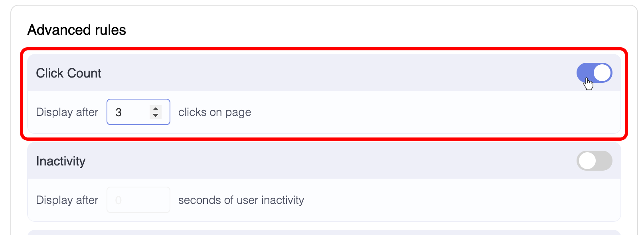The image size is (644, 235).
Task: Click the Display after label in Click Count
Action: coord(67,112)
